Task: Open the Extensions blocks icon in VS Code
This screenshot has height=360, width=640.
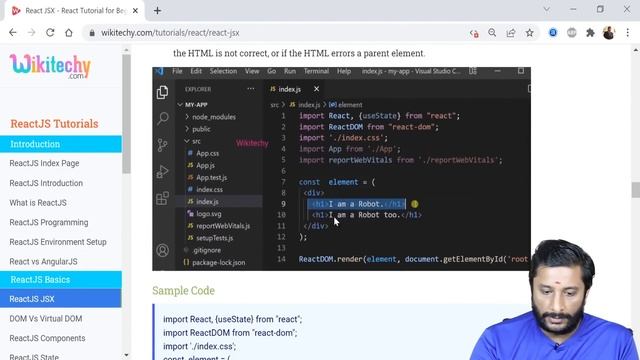Action: pyautogui.click(x=162, y=198)
